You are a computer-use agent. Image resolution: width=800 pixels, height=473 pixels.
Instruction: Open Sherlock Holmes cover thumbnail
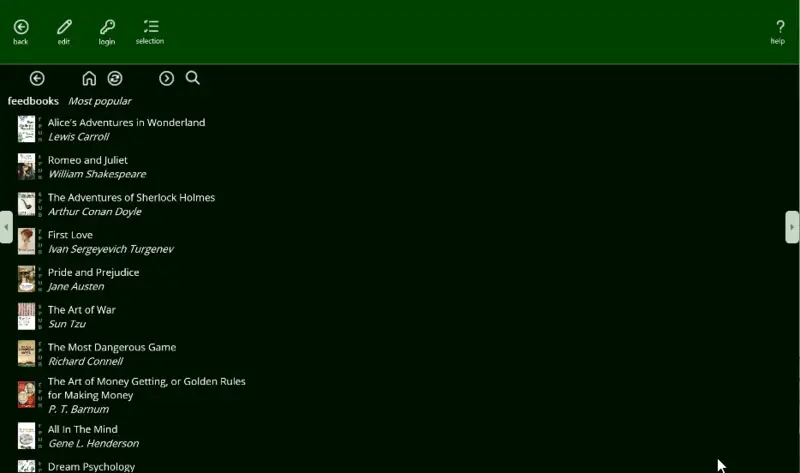tap(27, 204)
